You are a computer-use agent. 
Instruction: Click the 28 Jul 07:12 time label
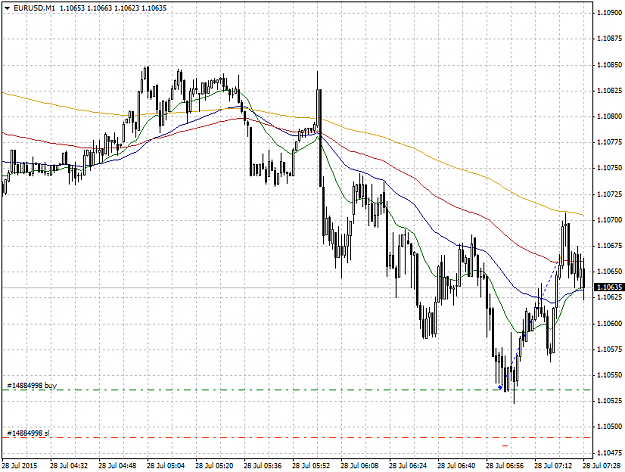coord(552,465)
